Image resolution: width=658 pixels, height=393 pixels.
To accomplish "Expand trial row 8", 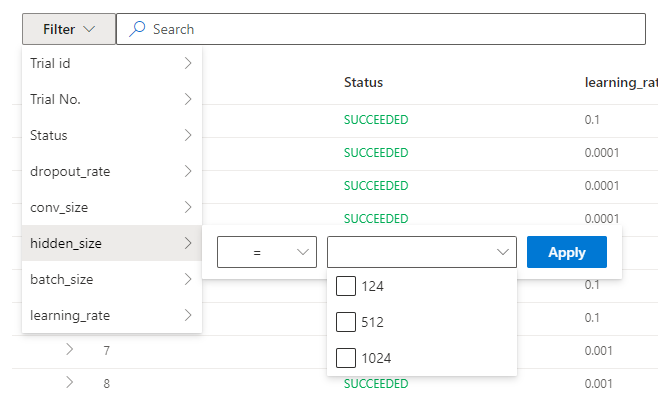I will 70,383.
